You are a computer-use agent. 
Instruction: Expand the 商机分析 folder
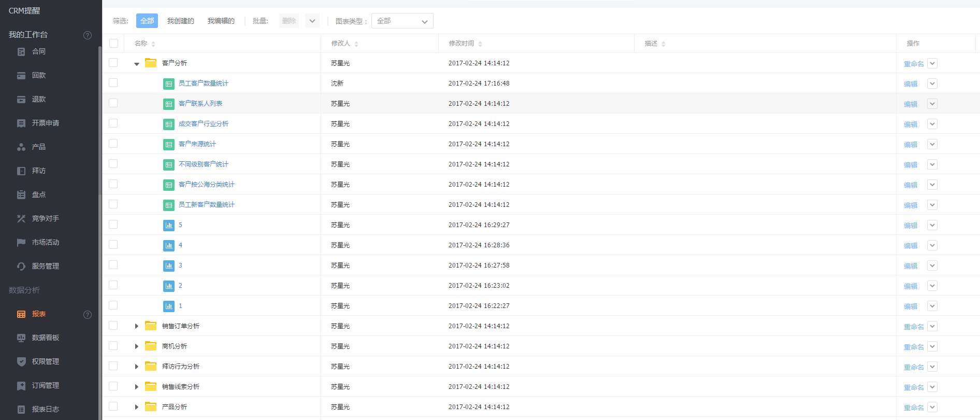[137, 346]
